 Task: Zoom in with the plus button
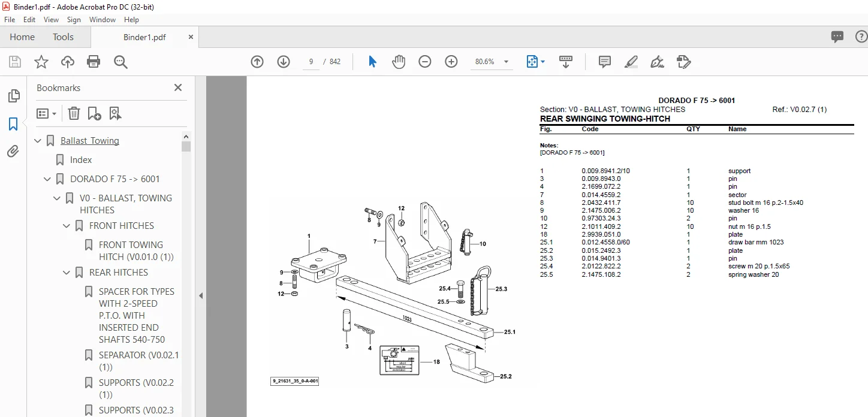pos(451,62)
